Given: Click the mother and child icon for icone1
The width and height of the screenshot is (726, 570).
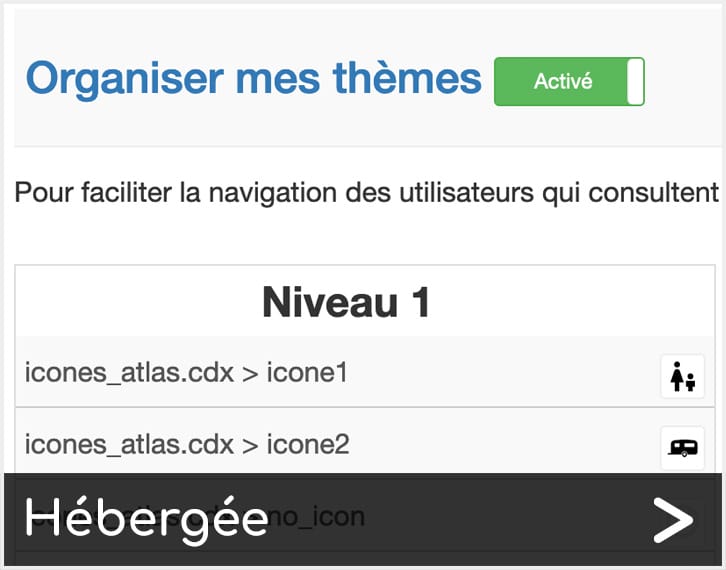Looking at the screenshot, I should pos(682,376).
